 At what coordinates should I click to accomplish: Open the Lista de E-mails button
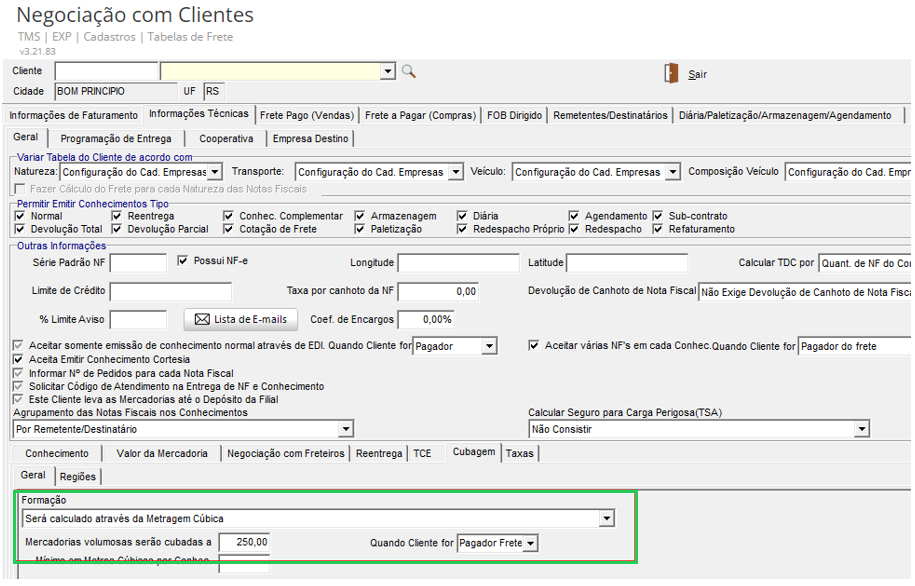click(x=240, y=319)
